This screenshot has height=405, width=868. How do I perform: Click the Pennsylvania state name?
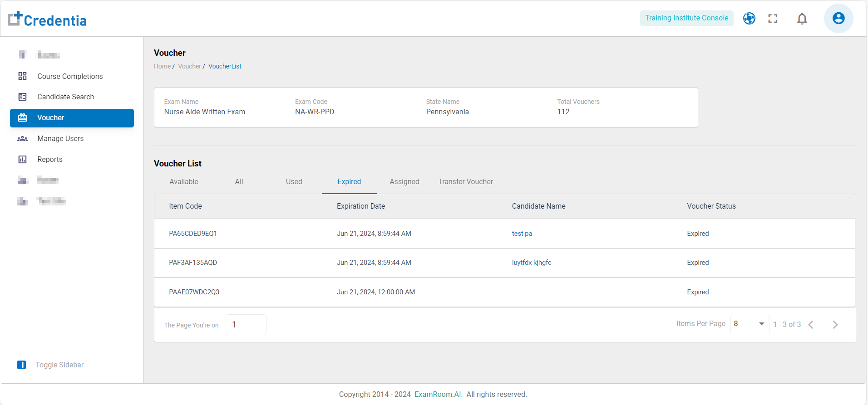click(448, 112)
